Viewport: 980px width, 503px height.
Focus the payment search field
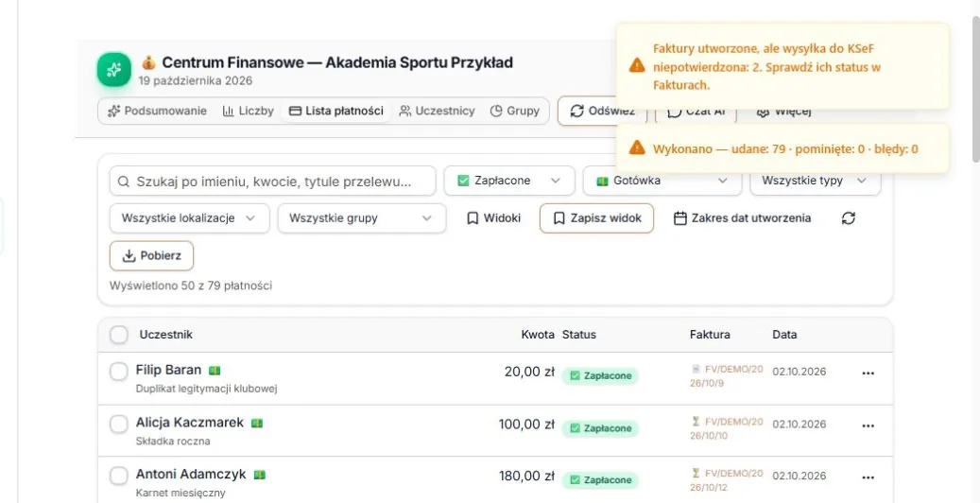(x=272, y=182)
